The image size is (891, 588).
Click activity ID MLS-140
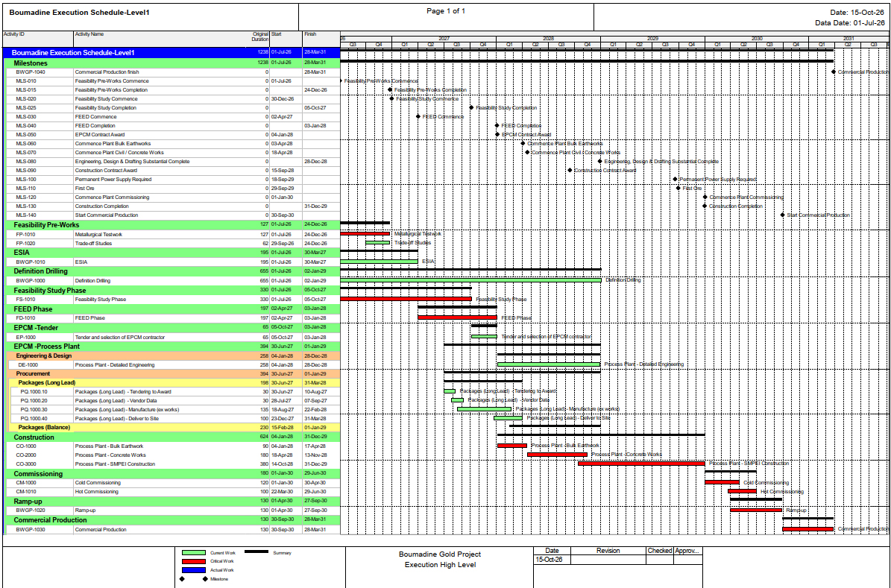26,215
